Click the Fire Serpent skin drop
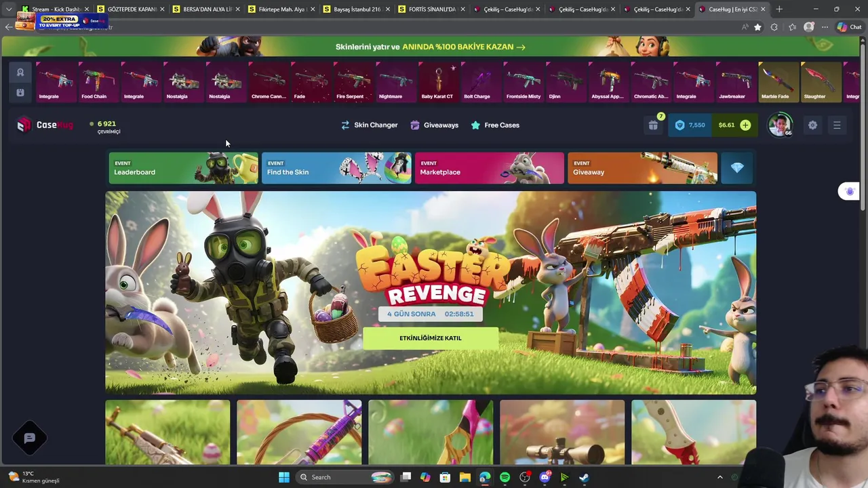 [353, 81]
